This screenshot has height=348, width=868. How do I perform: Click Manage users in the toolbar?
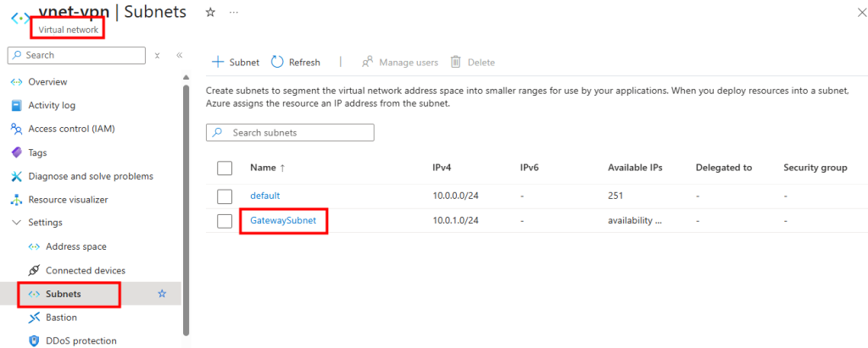pos(409,63)
